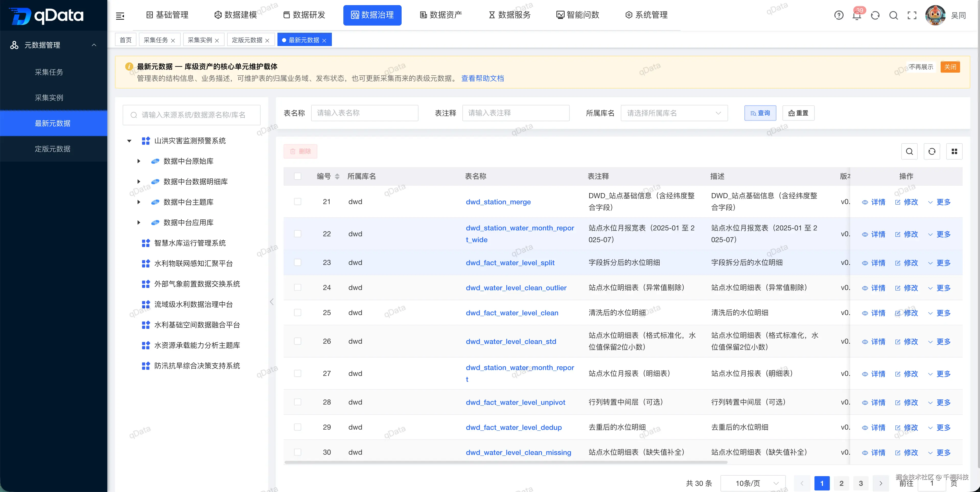
Task: Check the row 22 checkbox
Action: [x=297, y=234]
